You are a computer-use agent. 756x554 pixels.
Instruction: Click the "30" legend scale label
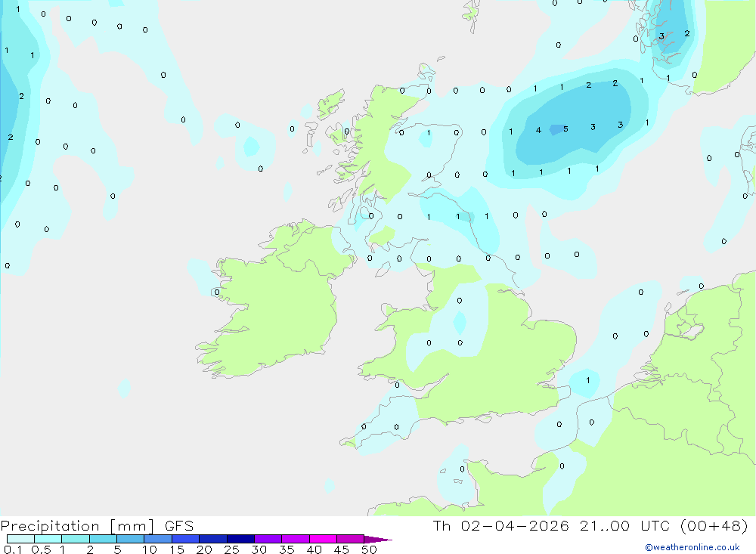click(x=259, y=549)
